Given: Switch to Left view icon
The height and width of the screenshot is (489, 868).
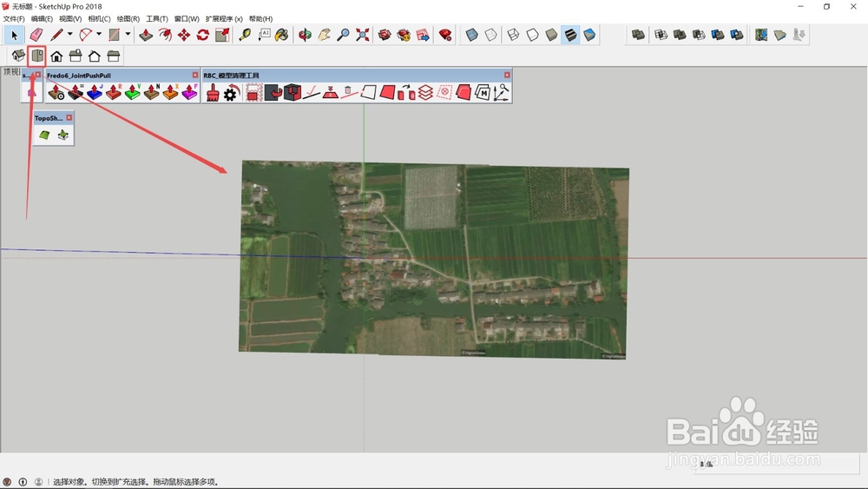Looking at the screenshot, I should coord(114,56).
